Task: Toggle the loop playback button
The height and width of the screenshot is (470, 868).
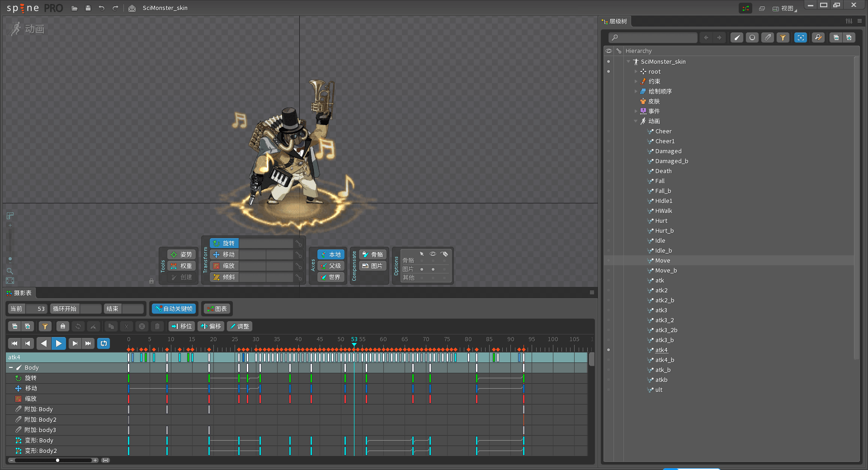Action: click(104, 343)
